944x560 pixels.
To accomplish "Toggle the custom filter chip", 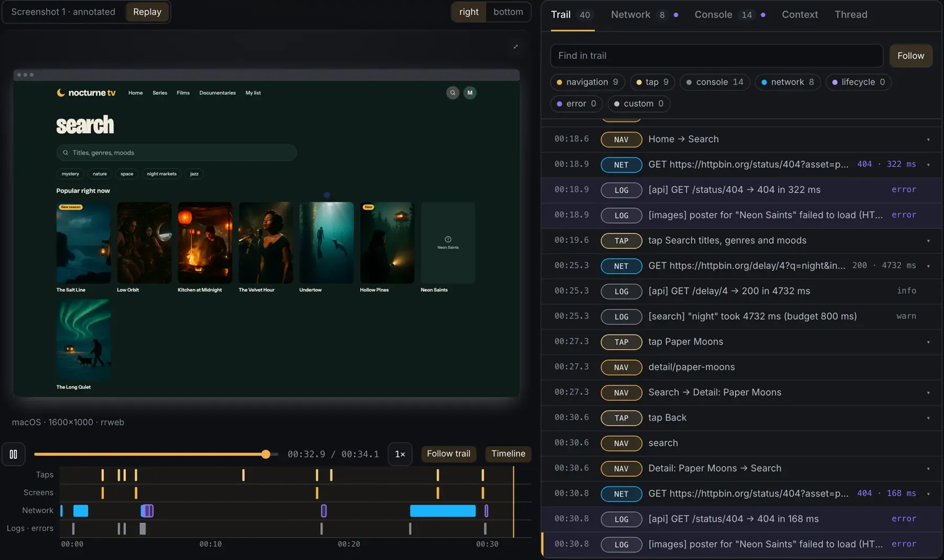I will click(639, 104).
